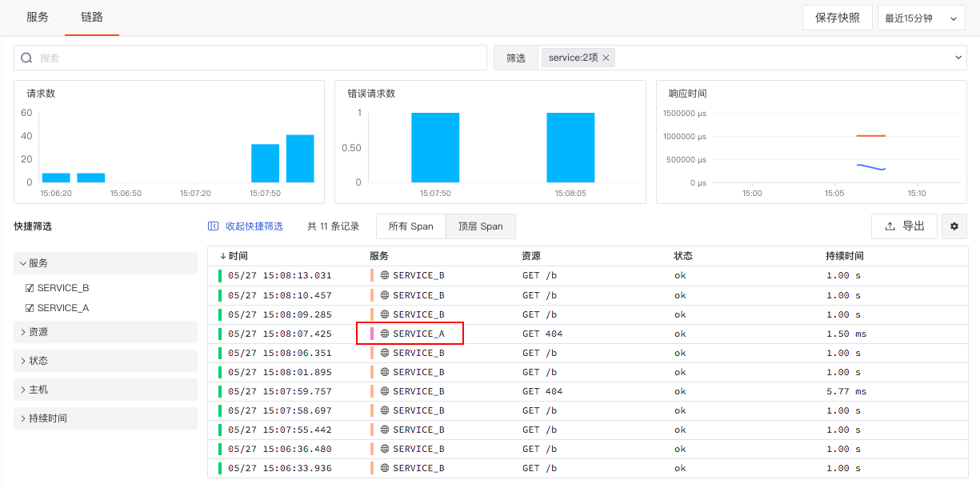Click the pink service color marker of SERVICE_A

click(372, 334)
